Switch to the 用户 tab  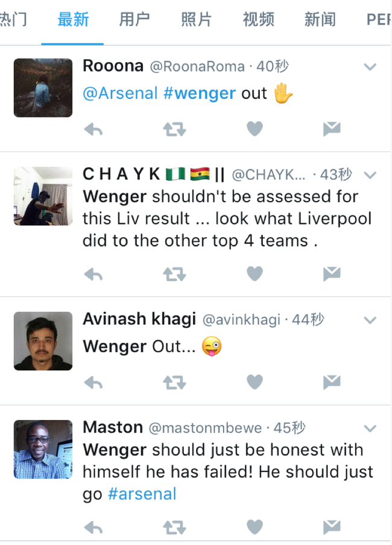[x=134, y=20]
